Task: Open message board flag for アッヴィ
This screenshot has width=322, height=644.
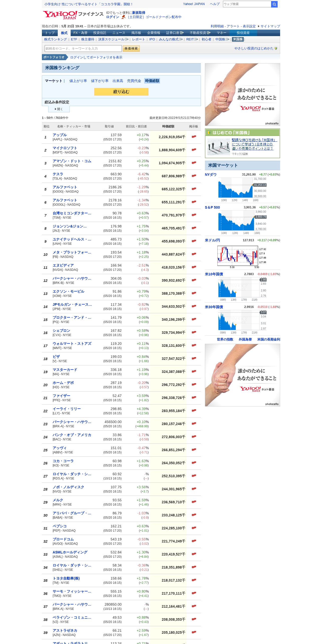Action: pos(194,450)
